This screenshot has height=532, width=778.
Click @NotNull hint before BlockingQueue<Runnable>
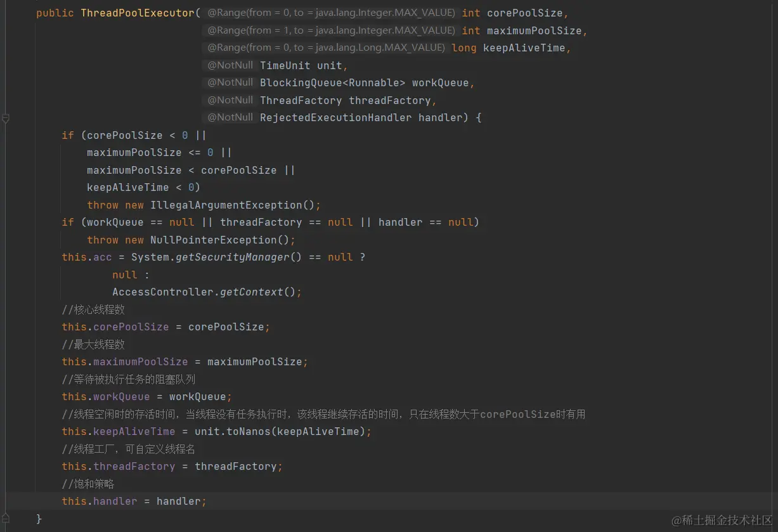coord(230,82)
